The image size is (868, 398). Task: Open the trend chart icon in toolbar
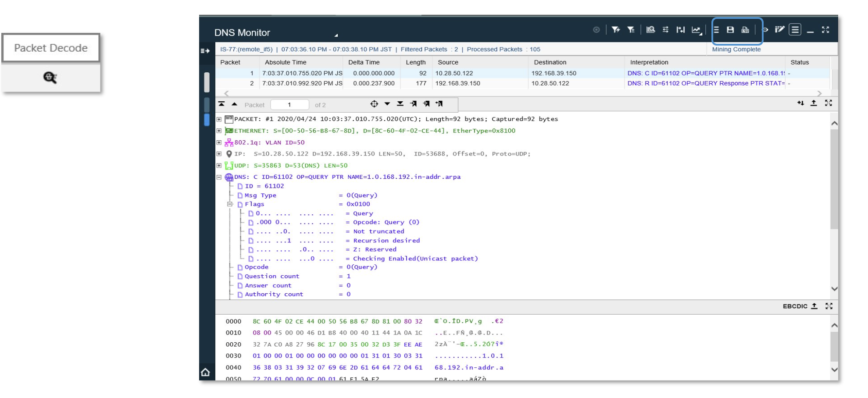pos(696,30)
